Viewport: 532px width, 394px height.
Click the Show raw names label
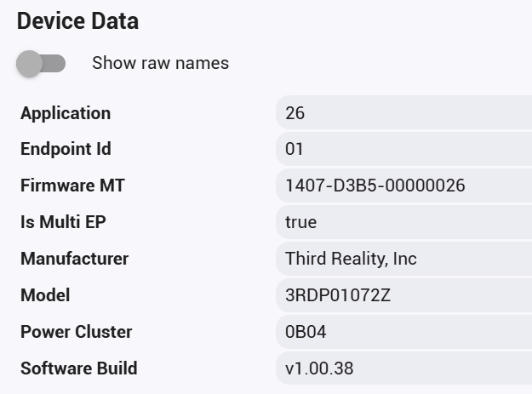pyautogui.click(x=161, y=63)
